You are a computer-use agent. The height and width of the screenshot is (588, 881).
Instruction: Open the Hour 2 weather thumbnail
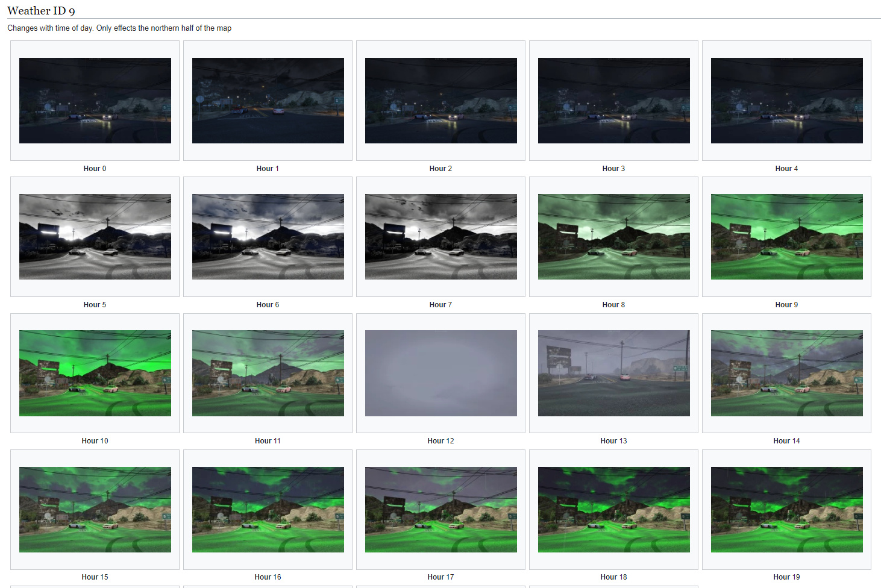[x=441, y=101]
